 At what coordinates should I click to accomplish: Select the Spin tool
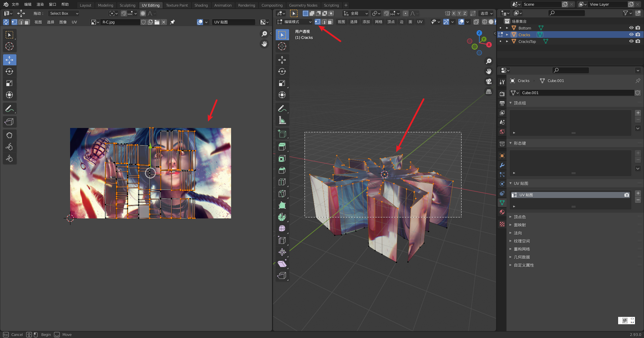(282, 217)
